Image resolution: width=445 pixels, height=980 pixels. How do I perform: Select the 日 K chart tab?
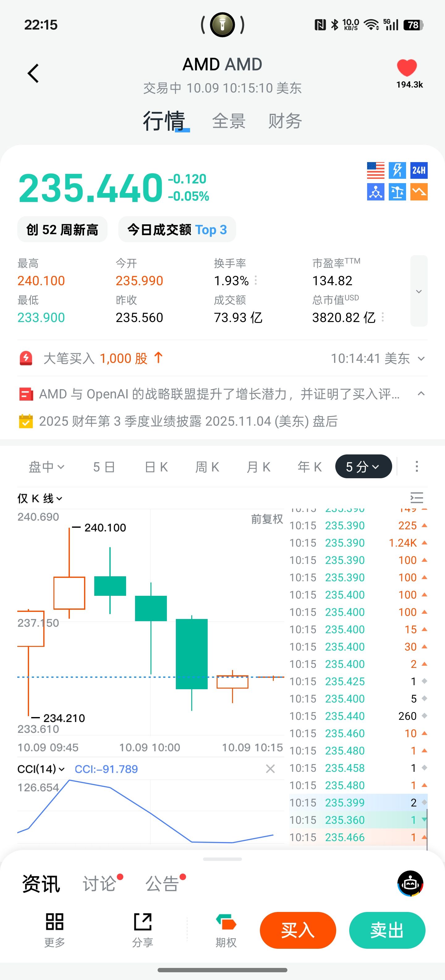pos(156,467)
